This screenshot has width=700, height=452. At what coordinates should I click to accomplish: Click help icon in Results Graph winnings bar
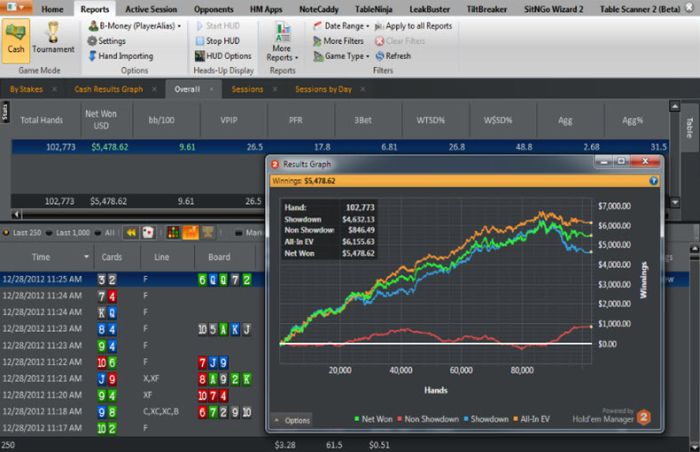click(653, 181)
